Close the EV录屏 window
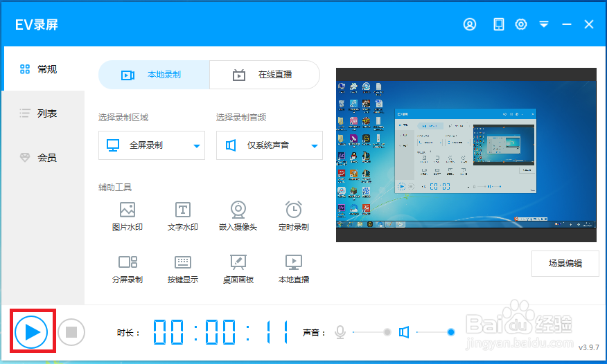 point(589,24)
